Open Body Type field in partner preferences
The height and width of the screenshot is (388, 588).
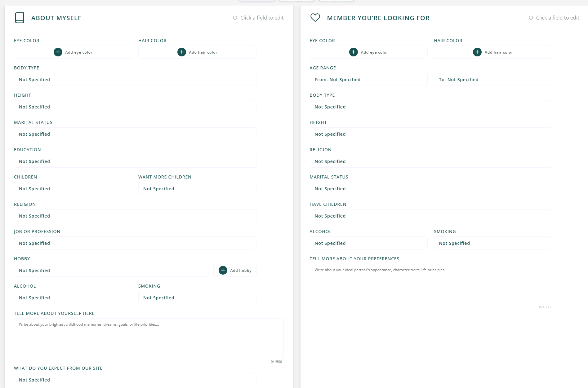point(431,107)
